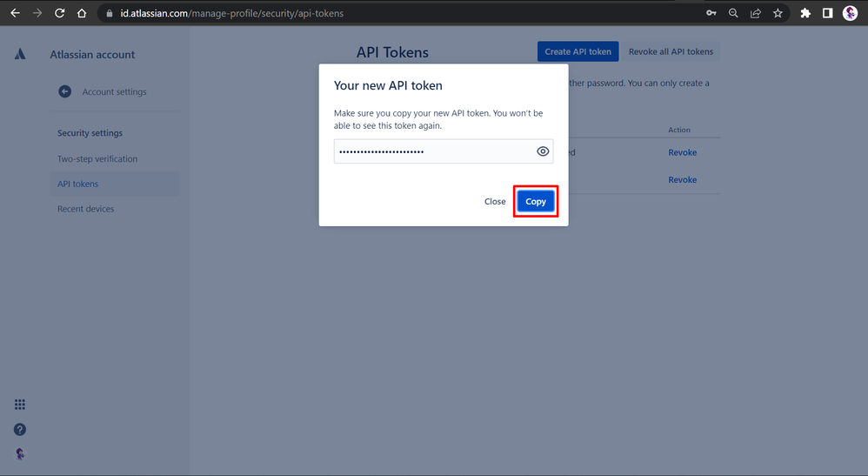Open the browser home page
868x476 pixels.
tap(82, 13)
